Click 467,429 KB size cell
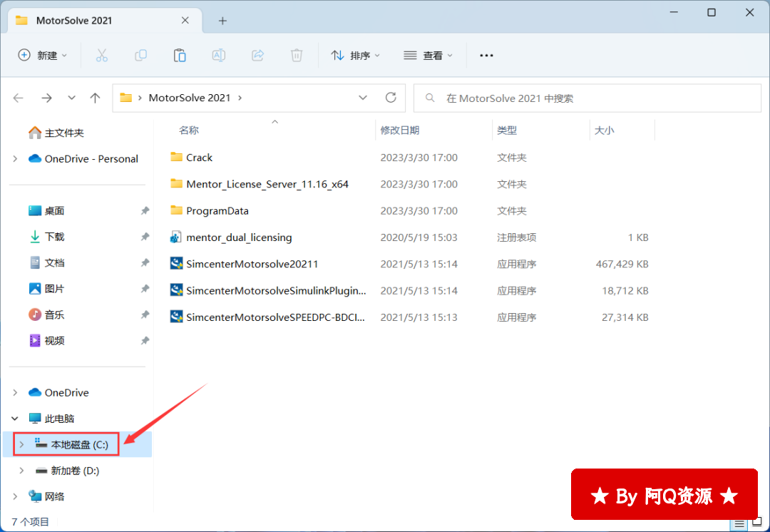770x532 pixels. [x=622, y=264]
